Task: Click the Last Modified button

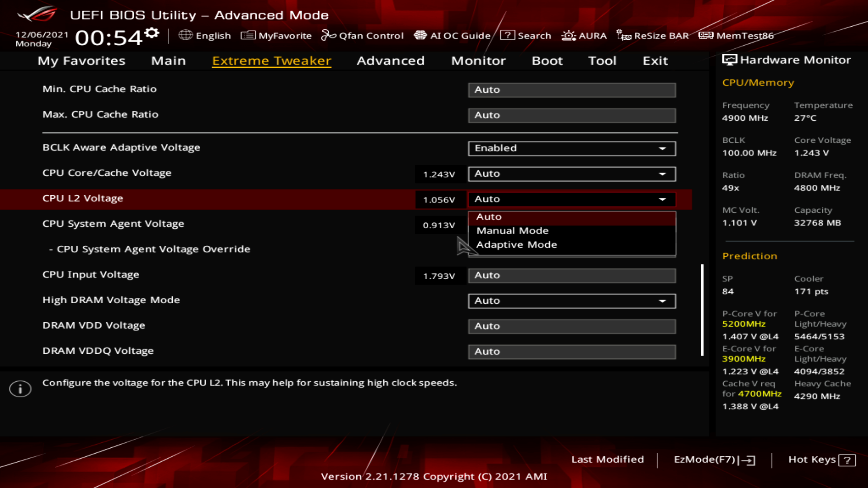Action: pos(607,460)
